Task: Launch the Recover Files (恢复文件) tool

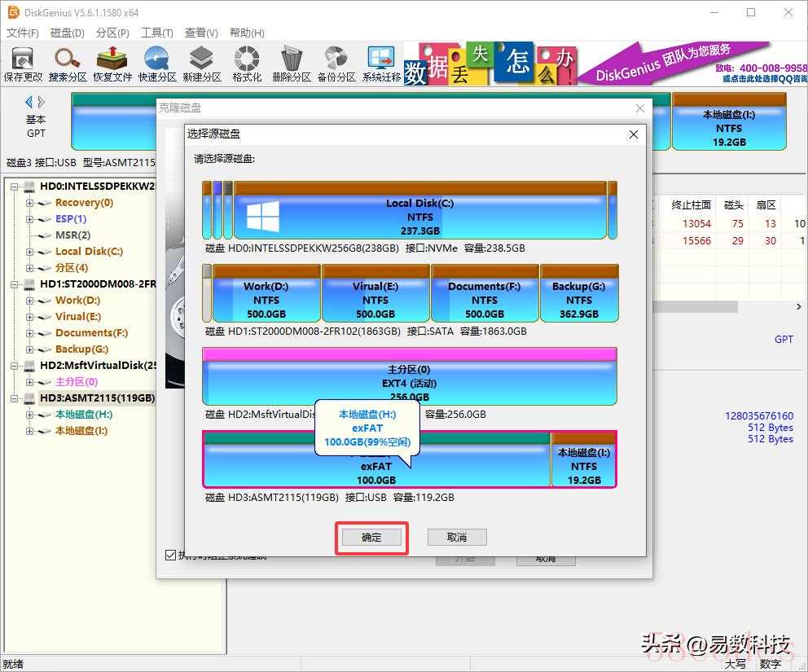Action: pos(112,64)
